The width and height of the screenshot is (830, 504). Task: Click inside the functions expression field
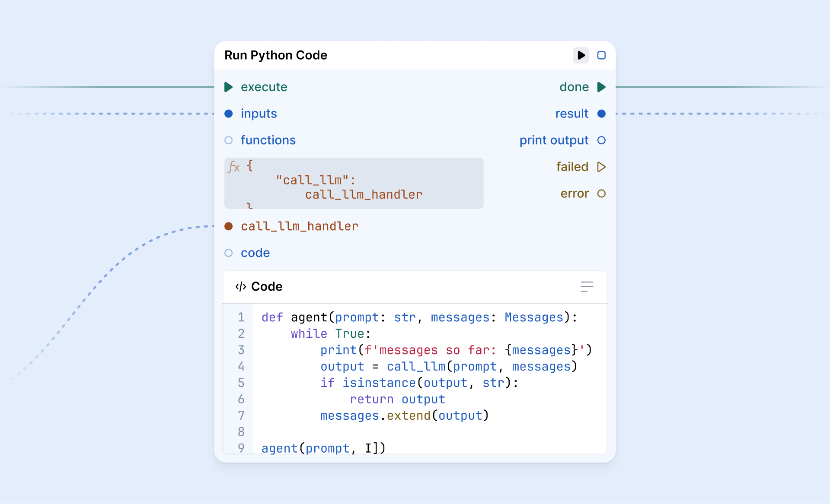pyautogui.click(x=354, y=183)
